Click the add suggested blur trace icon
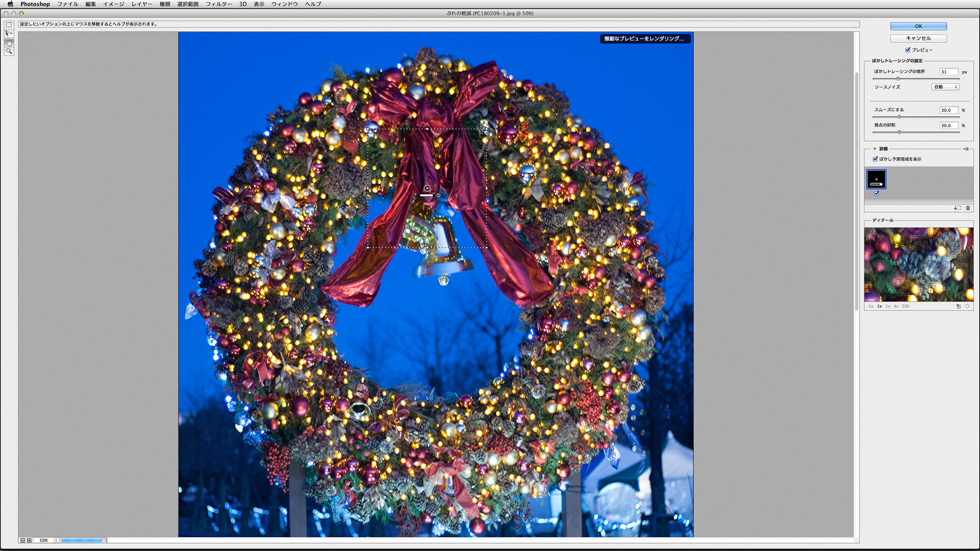This screenshot has height=551, width=980. [x=957, y=208]
